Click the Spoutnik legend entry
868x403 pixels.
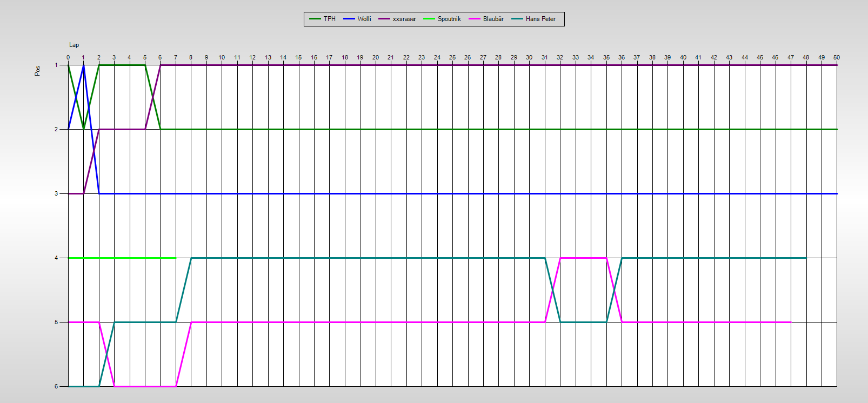(442, 19)
